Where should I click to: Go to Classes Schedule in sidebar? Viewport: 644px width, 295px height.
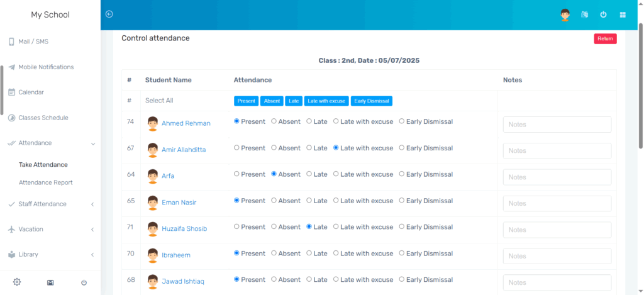[43, 118]
